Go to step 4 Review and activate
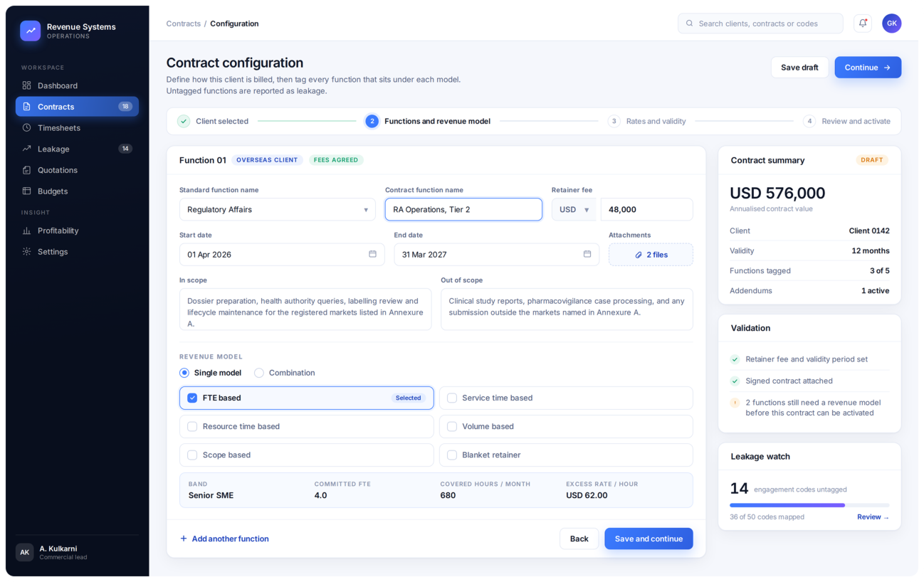Screen dimensions: 924x582 (847, 121)
